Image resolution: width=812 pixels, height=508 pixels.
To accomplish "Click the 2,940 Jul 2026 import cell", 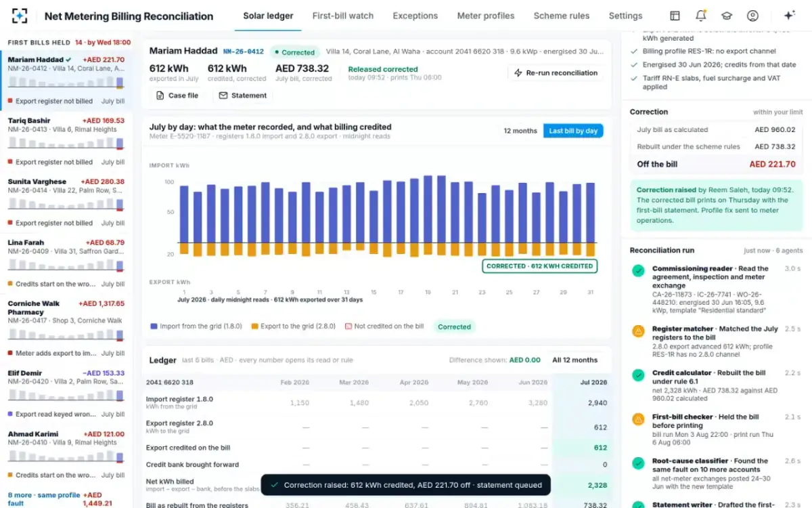I will (x=596, y=403).
